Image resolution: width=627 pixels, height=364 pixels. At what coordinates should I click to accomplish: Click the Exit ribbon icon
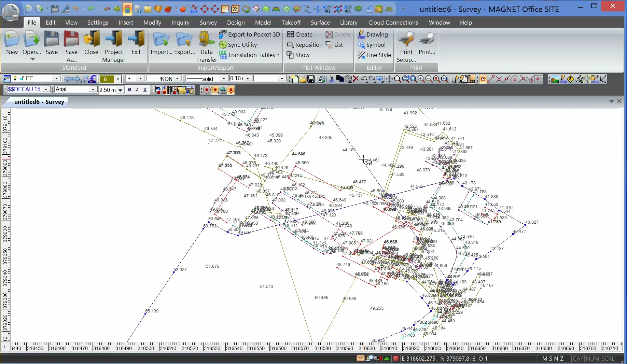[136, 43]
